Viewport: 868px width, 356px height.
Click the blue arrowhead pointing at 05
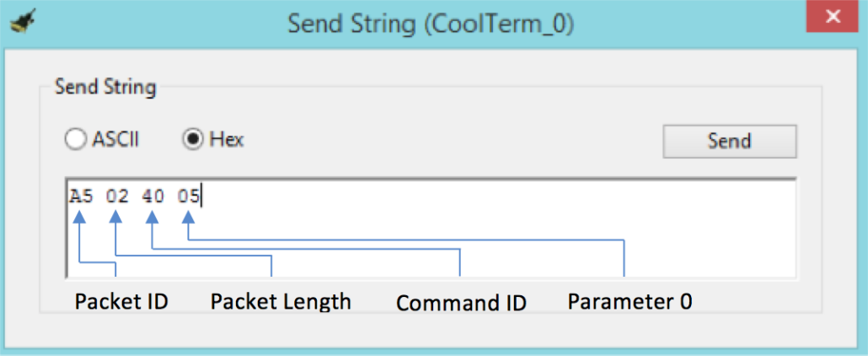[189, 216]
